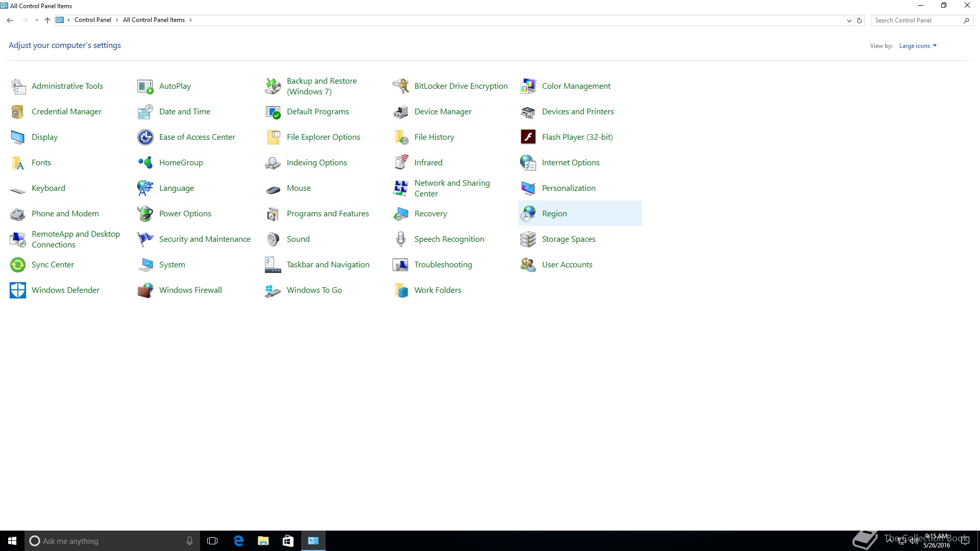Refresh the Control Panel view
Viewport: 980px width, 551px height.
tap(860, 20)
